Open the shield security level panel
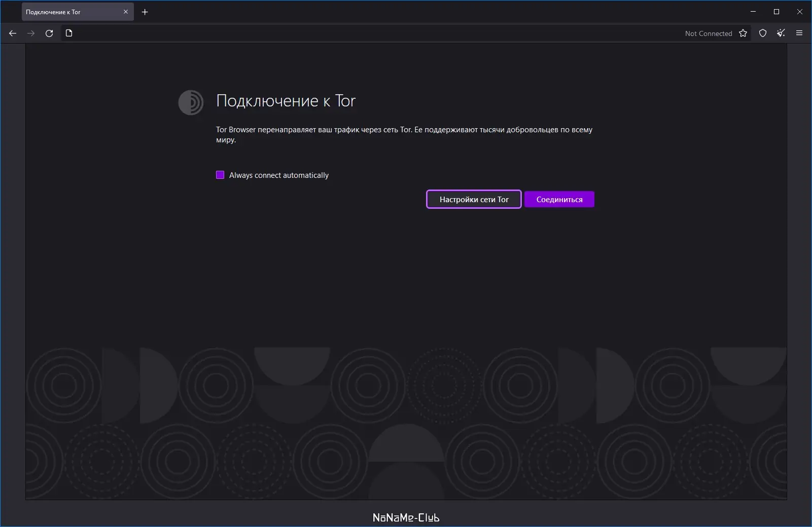The image size is (812, 527). [x=763, y=33]
